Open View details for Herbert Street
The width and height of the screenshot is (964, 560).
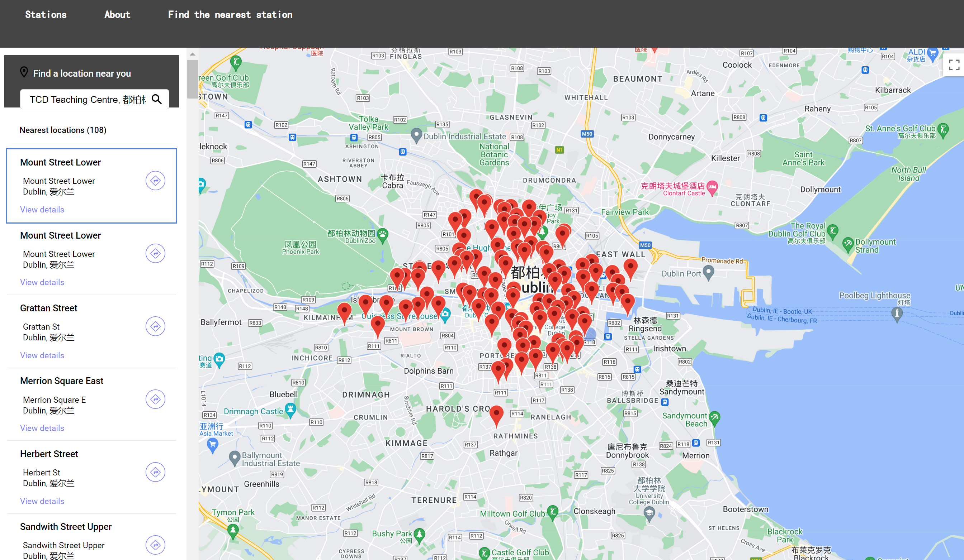click(x=42, y=501)
